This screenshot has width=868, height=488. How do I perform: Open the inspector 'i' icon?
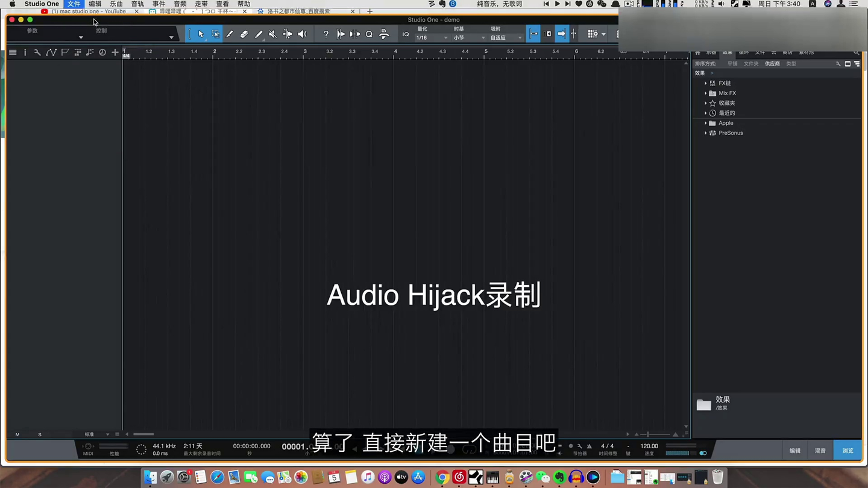[25, 52]
